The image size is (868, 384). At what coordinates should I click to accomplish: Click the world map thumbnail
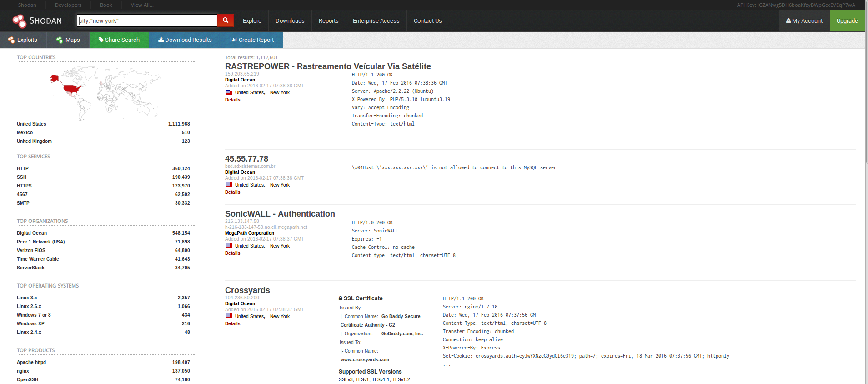105,93
